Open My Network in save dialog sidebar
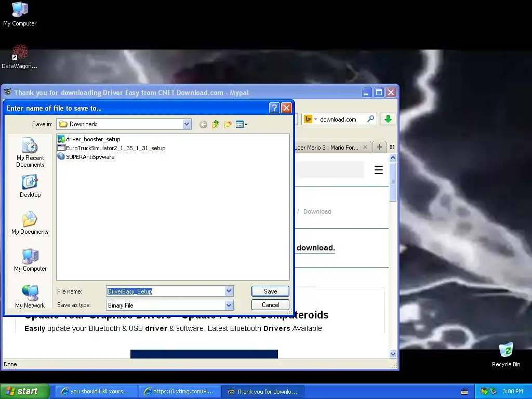 pyautogui.click(x=30, y=297)
